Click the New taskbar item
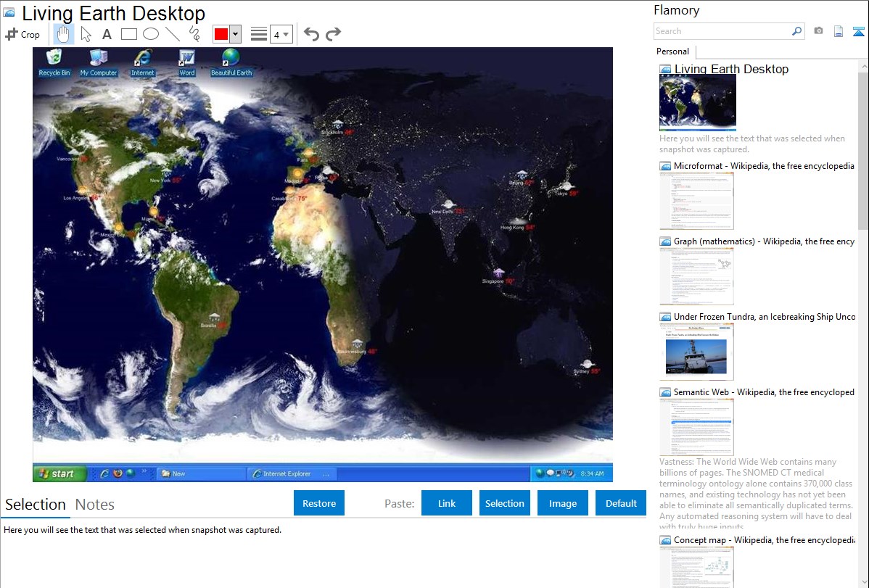The height and width of the screenshot is (588, 869). [x=202, y=474]
